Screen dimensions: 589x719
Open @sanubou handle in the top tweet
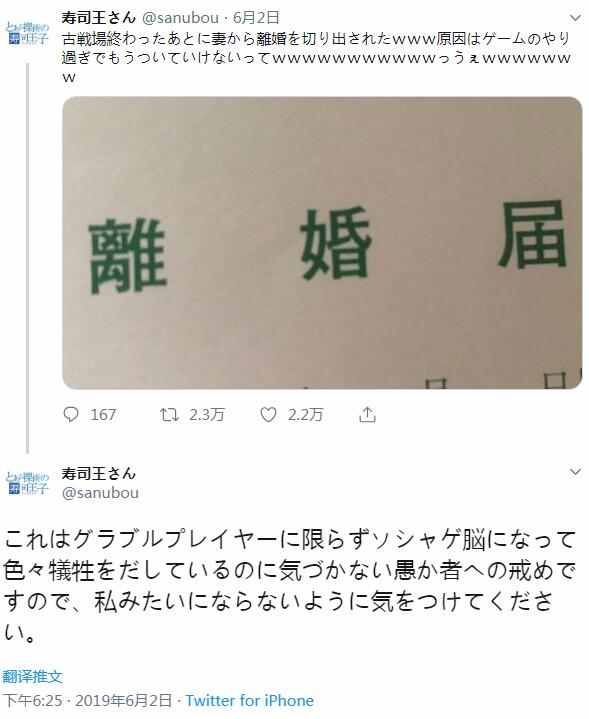pos(180,18)
